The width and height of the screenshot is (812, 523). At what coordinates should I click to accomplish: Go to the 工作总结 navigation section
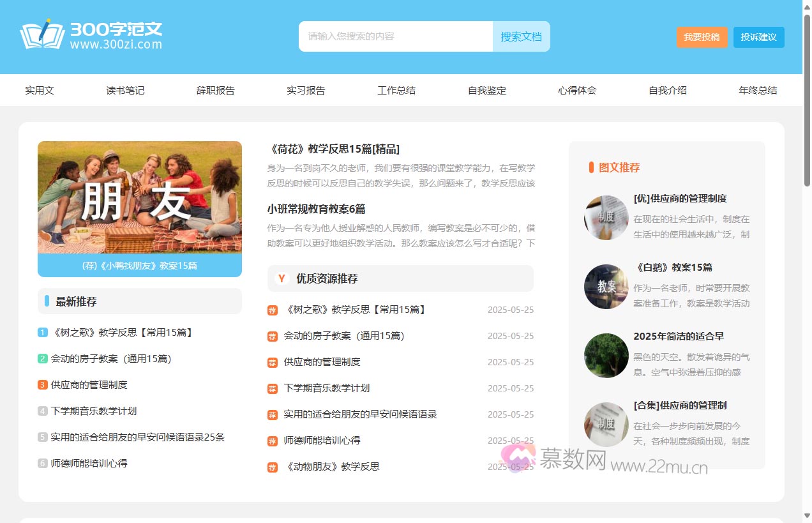tap(396, 90)
